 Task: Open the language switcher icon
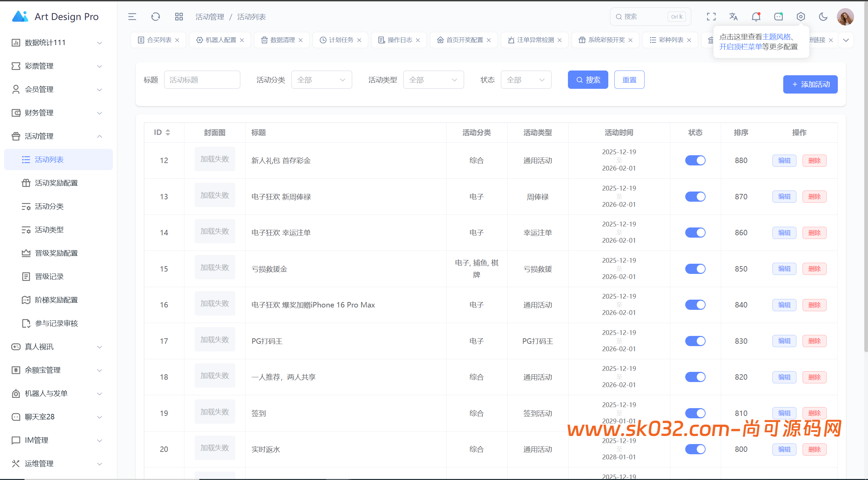733,16
